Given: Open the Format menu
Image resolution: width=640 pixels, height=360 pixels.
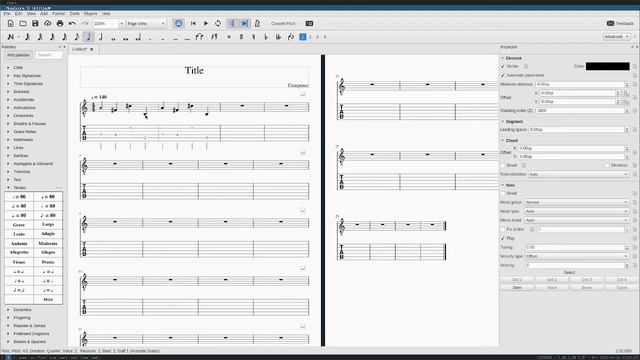Looking at the screenshot, I should click(x=58, y=13).
